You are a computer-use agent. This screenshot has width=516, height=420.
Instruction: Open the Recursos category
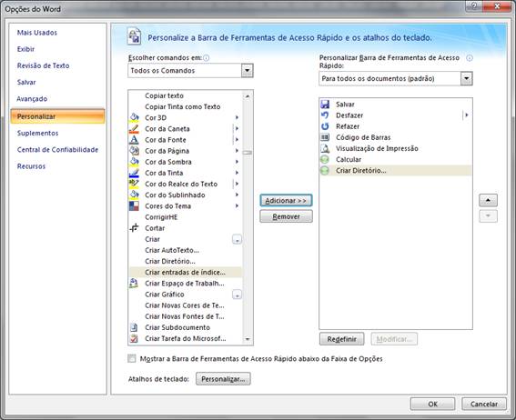coord(31,166)
